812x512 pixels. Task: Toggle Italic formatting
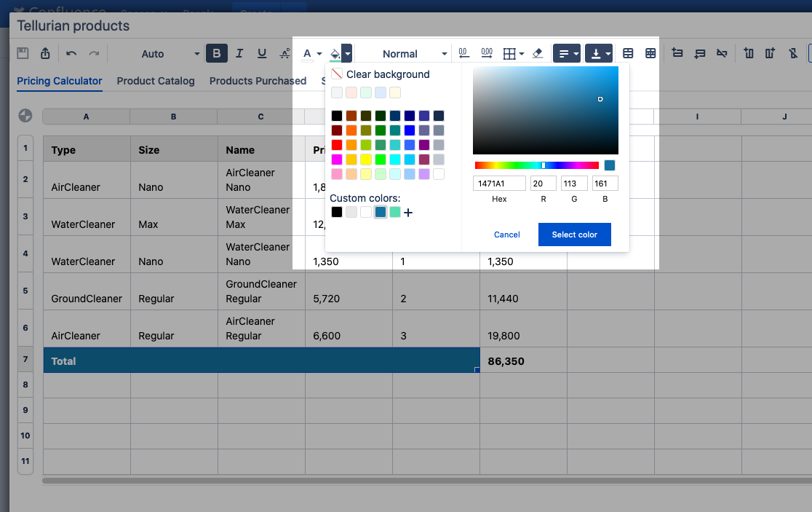point(239,53)
